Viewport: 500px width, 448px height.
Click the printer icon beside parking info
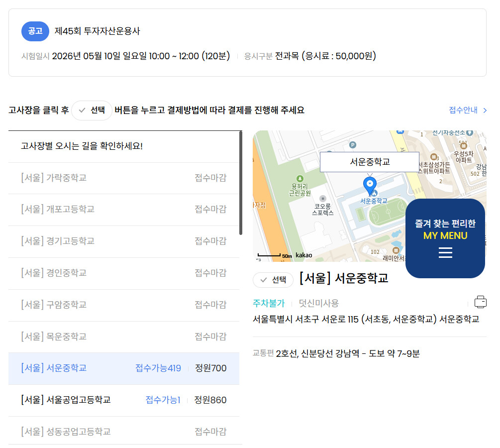coord(481,302)
